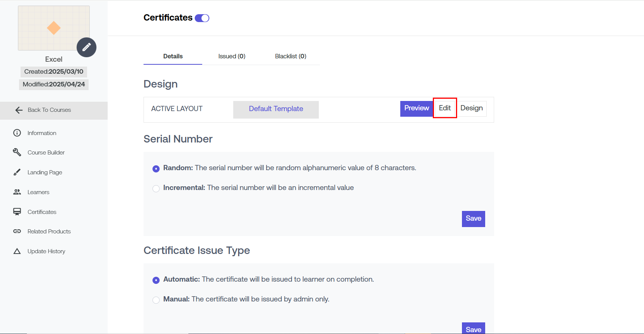Select Automatic certificate issue type
Screen dimensions: 644x334
[x=156, y=280]
